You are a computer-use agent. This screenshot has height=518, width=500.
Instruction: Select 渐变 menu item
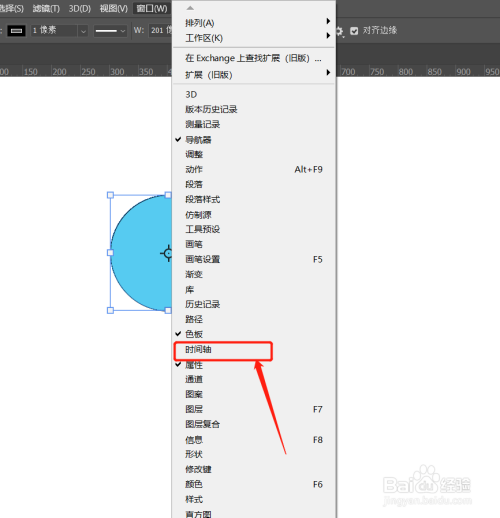pos(254,274)
